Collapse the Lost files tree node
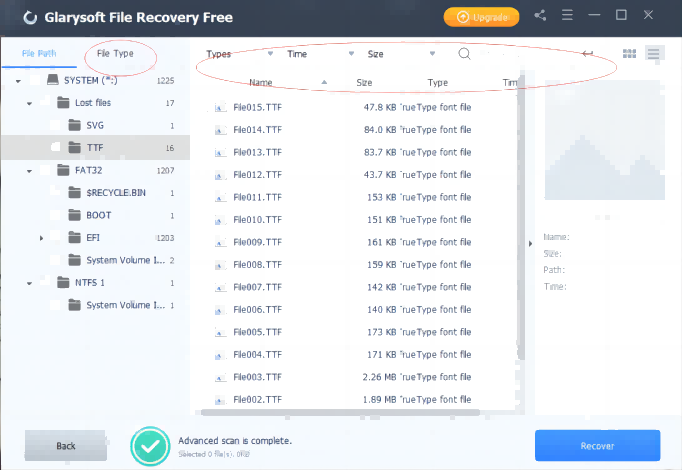The image size is (682, 470). pos(29,103)
